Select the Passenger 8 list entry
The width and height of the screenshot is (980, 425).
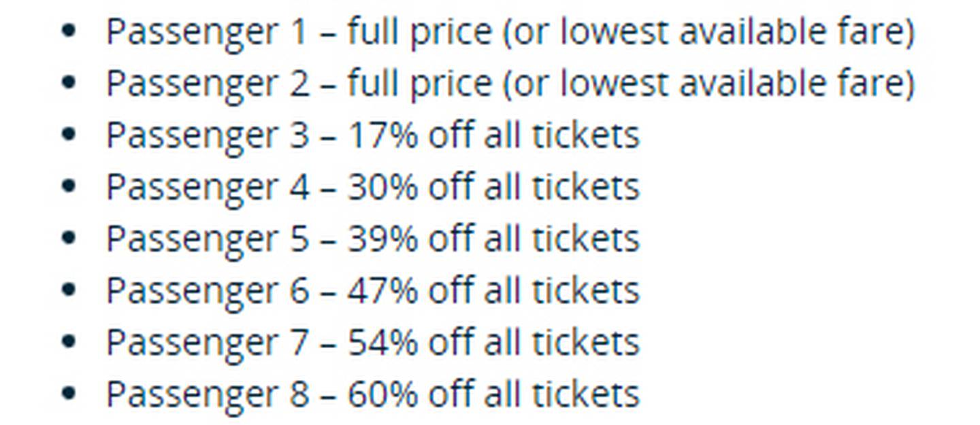[x=373, y=394]
